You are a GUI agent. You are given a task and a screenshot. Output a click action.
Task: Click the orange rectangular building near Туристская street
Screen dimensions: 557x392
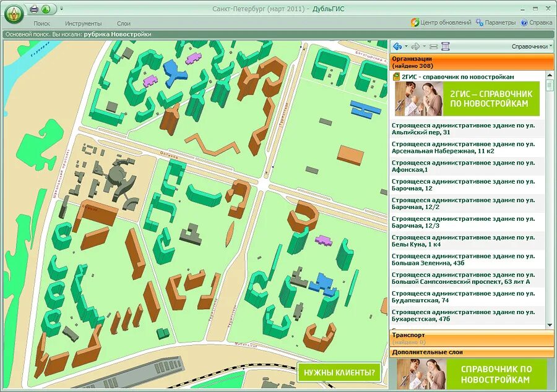click(351, 155)
